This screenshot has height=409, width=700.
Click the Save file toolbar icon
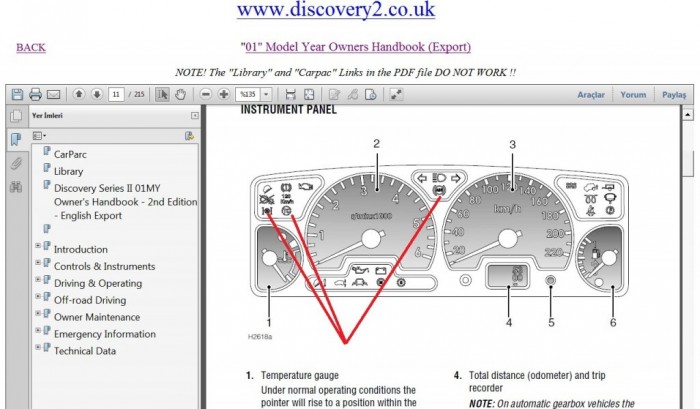17,94
